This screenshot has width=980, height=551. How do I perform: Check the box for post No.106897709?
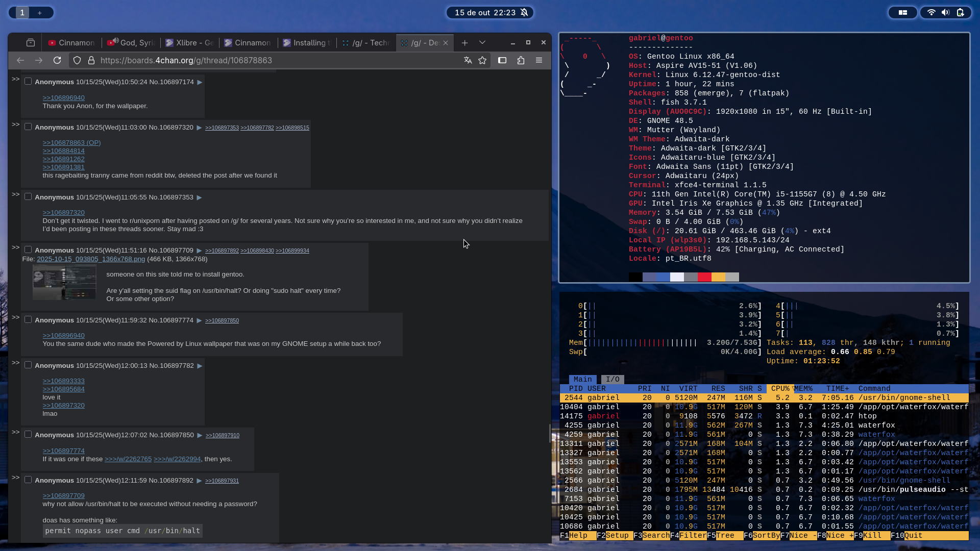(x=28, y=250)
